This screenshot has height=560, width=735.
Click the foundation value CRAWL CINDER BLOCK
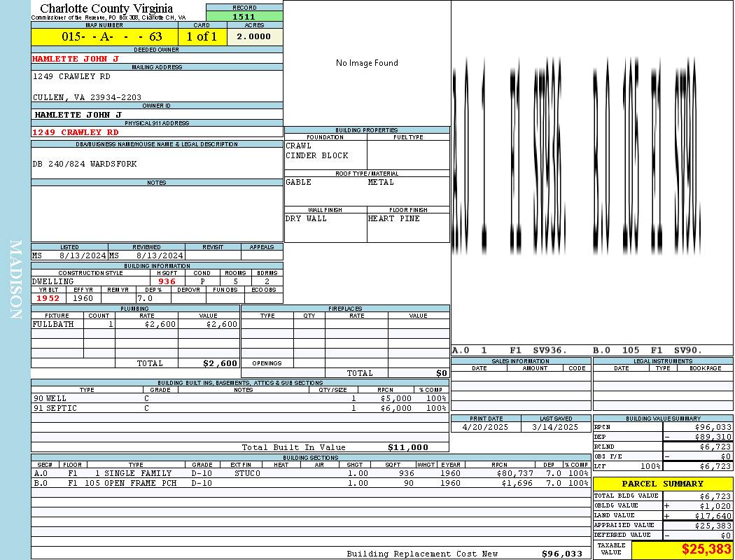317,150
